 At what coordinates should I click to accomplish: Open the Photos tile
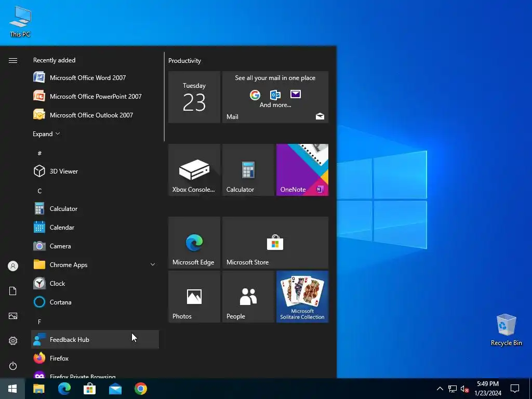click(194, 297)
